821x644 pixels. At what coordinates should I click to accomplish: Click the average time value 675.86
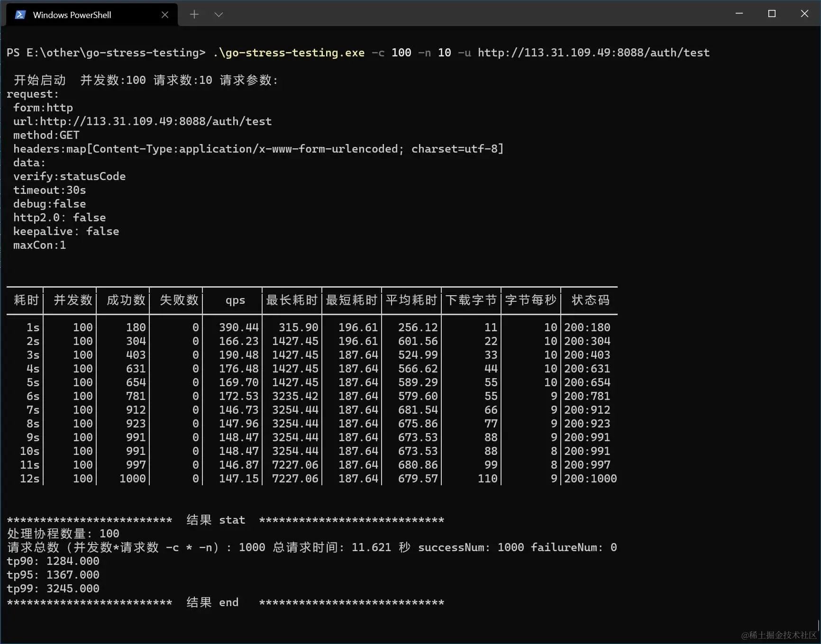(418, 424)
